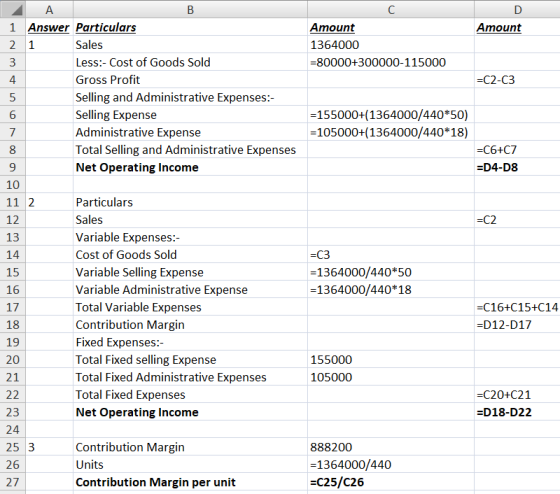
Task: Click the Sales amount cell 1364000
Action: coord(391,45)
